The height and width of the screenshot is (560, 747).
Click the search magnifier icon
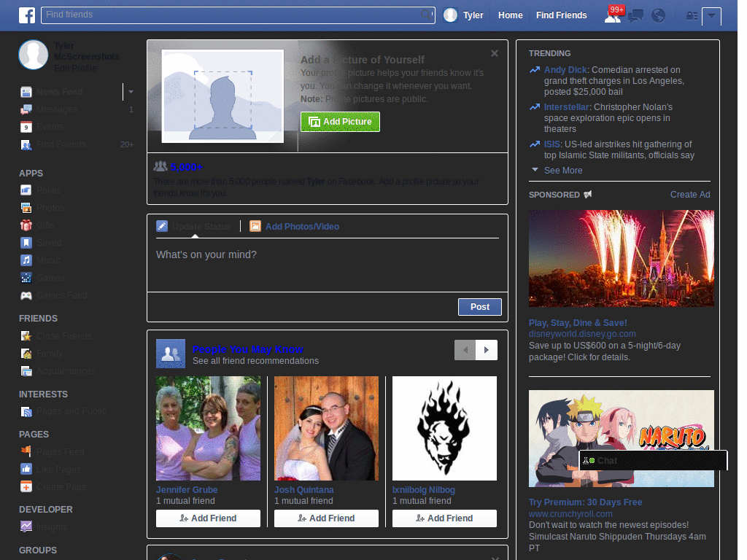pos(426,15)
